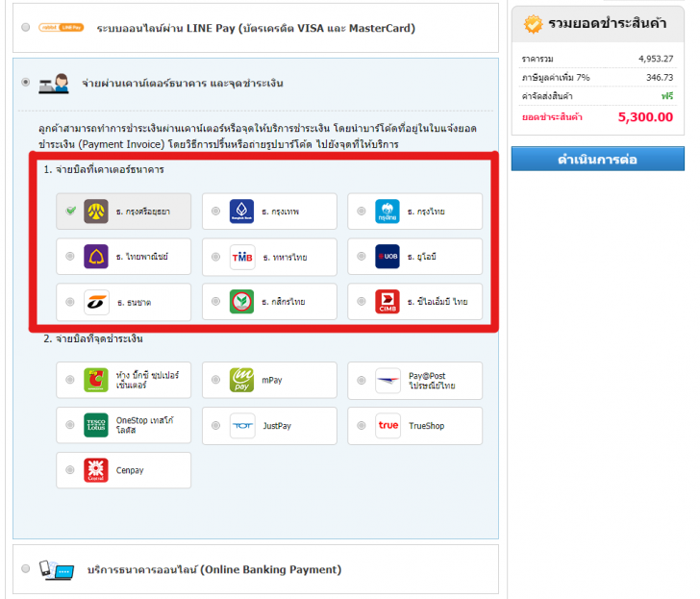Select the JustPay radio option
Viewport: 700px width, 599px height.
(215, 425)
